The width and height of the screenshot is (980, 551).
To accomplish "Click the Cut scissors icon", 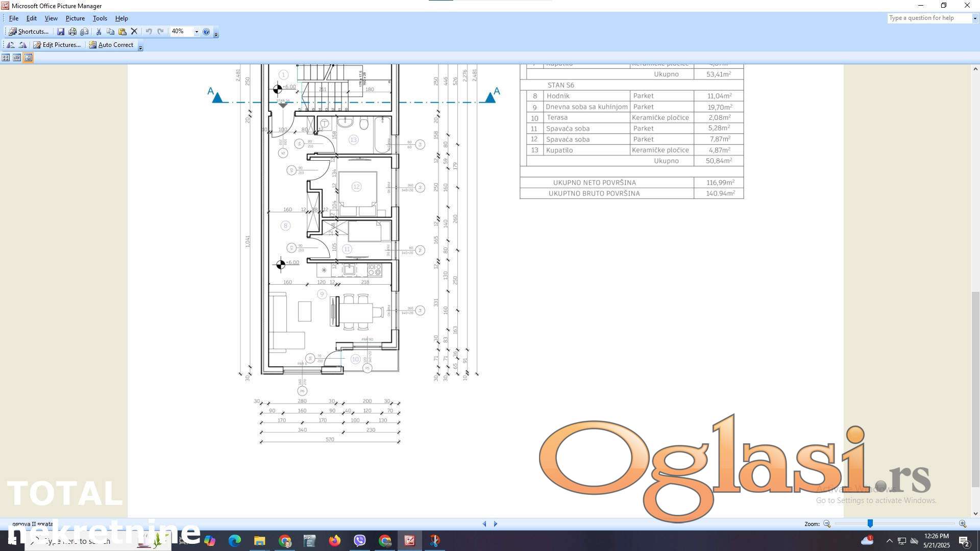I will click(99, 32).
